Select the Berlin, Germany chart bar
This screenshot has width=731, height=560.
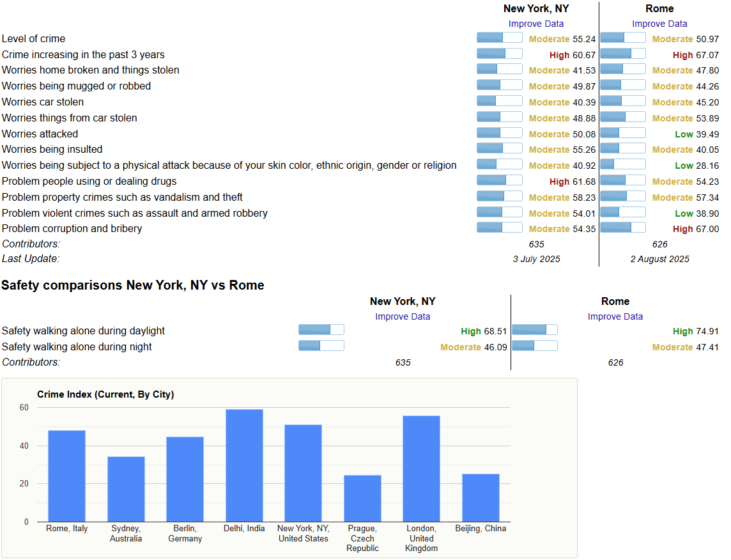tap(185, 479)
